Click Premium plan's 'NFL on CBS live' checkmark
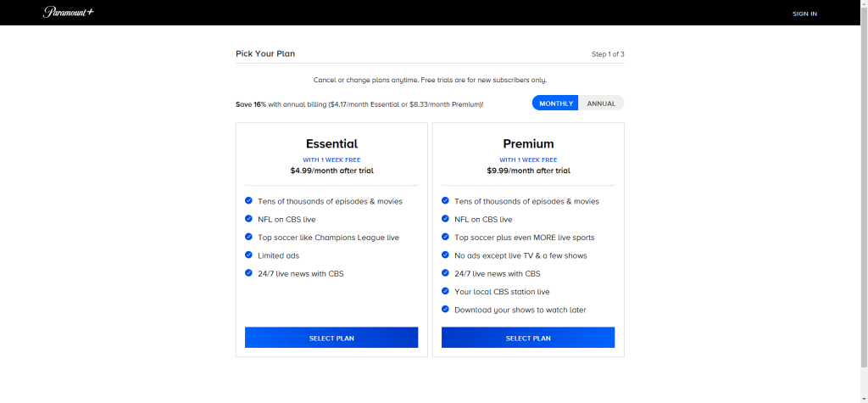 (445, 219)
